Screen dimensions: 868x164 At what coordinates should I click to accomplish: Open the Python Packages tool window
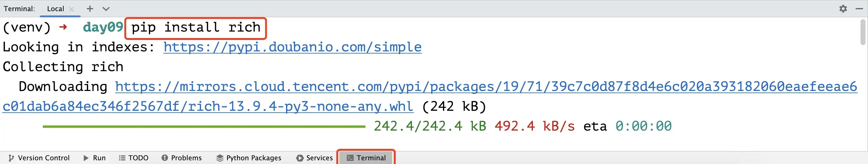[249, 158]
